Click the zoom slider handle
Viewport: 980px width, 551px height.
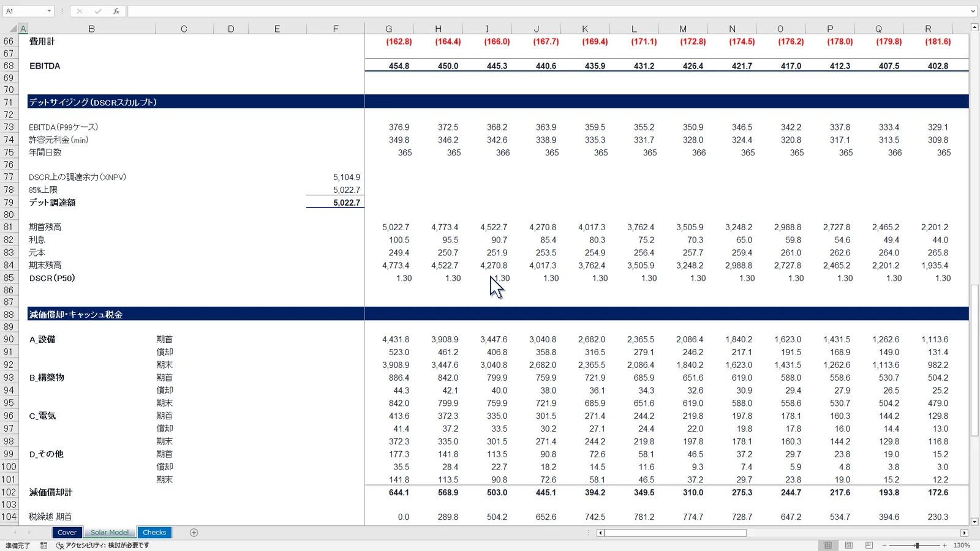point(917,545)
